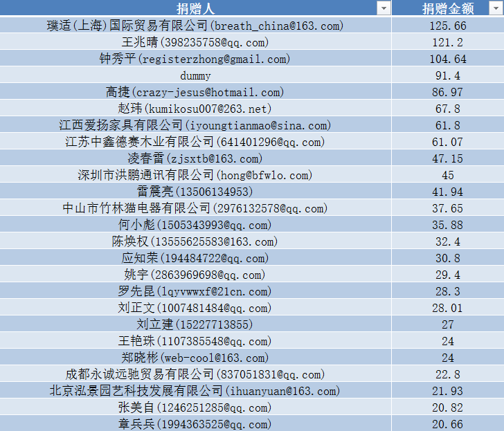Select the amount cell 35.88

(448, 224)
